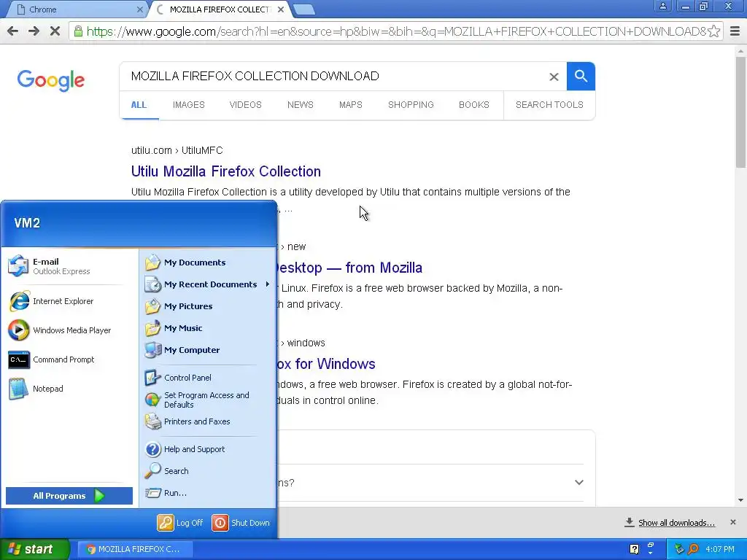This screenshot has width=747, height=560.
Task: Open Chrome hamburger menu
Action: point(735,31)
